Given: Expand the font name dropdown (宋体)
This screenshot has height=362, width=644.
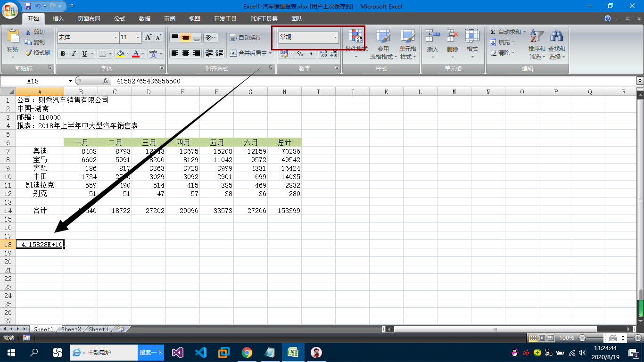Looking at the screenshot, I should 116,37.
